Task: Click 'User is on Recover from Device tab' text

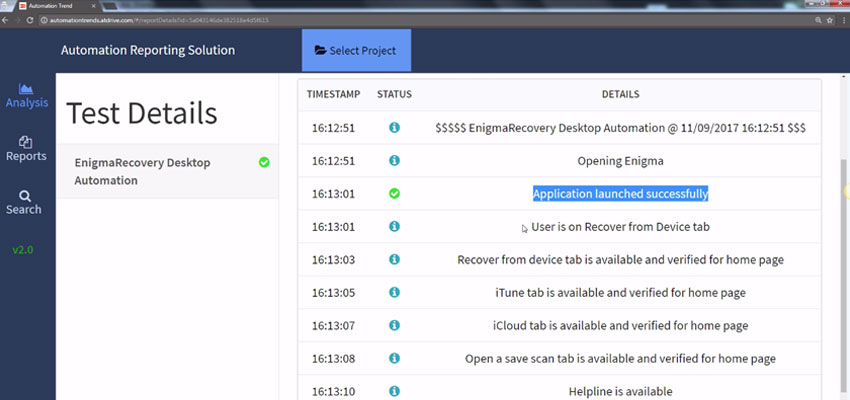Action: click(x=620, y=227)
